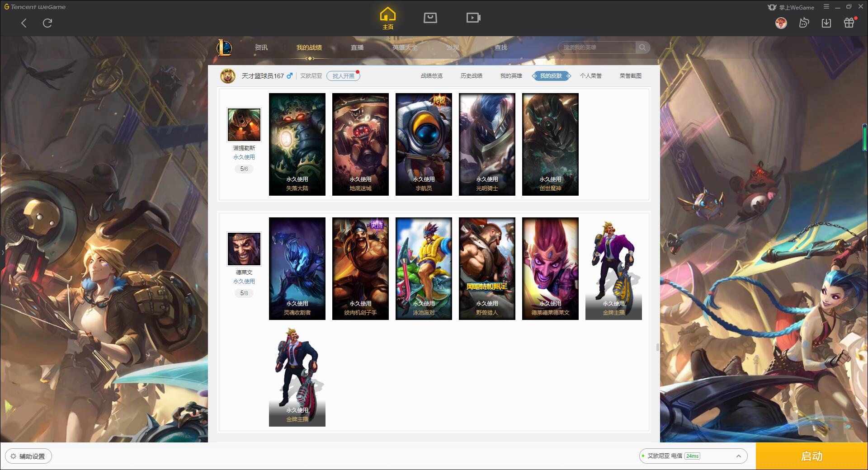Click the 启动 launch button

coord(811,456)
